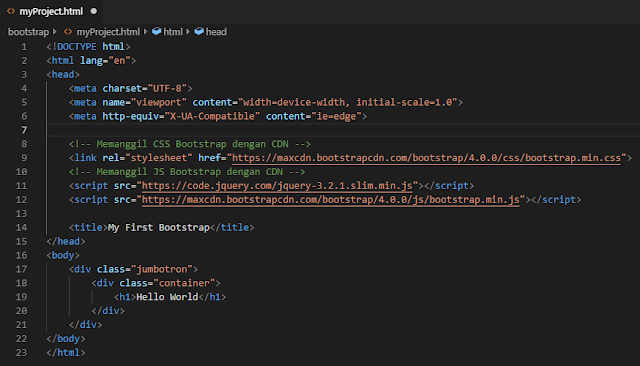Viewport: 640px width, 366px height.
Task: Click the opening body tag
Action: [x=63, y=255]
